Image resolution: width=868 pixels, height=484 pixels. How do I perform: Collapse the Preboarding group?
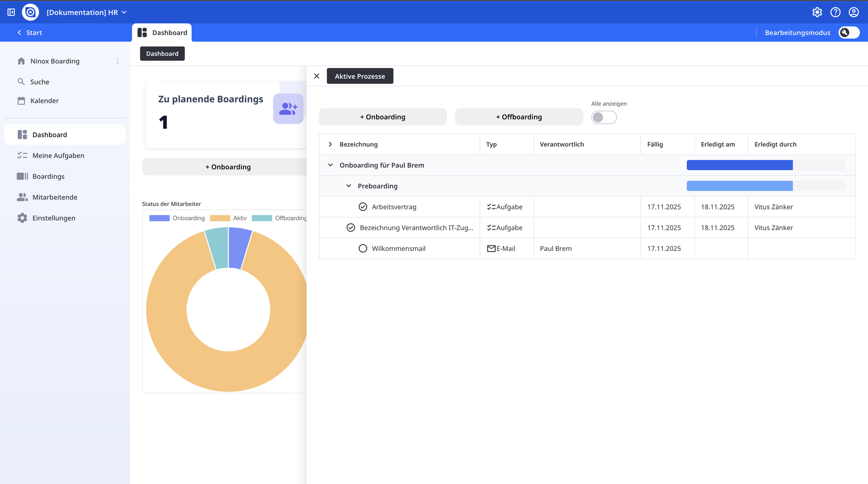coord(349,186)
